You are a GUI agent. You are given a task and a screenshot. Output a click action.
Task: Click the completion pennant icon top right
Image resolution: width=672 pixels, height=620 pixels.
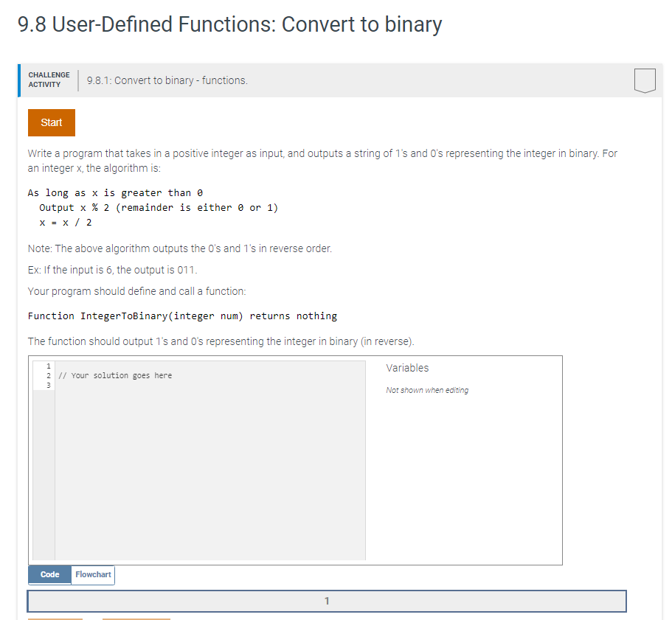point(645,81)
